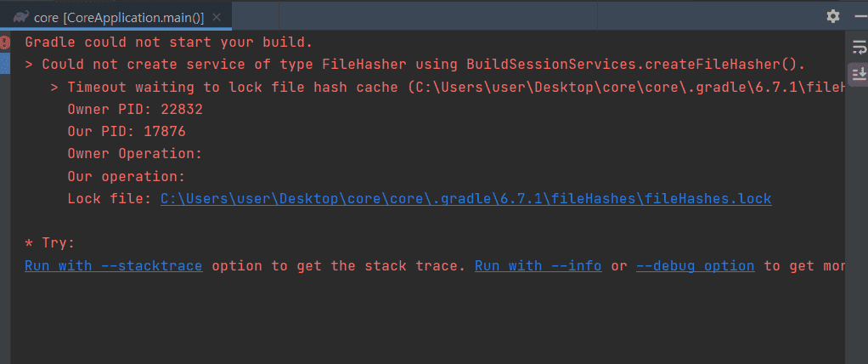868x364 pixels.
Task: Toggle scroll to end of output
Action: click(x=860, y=72)
